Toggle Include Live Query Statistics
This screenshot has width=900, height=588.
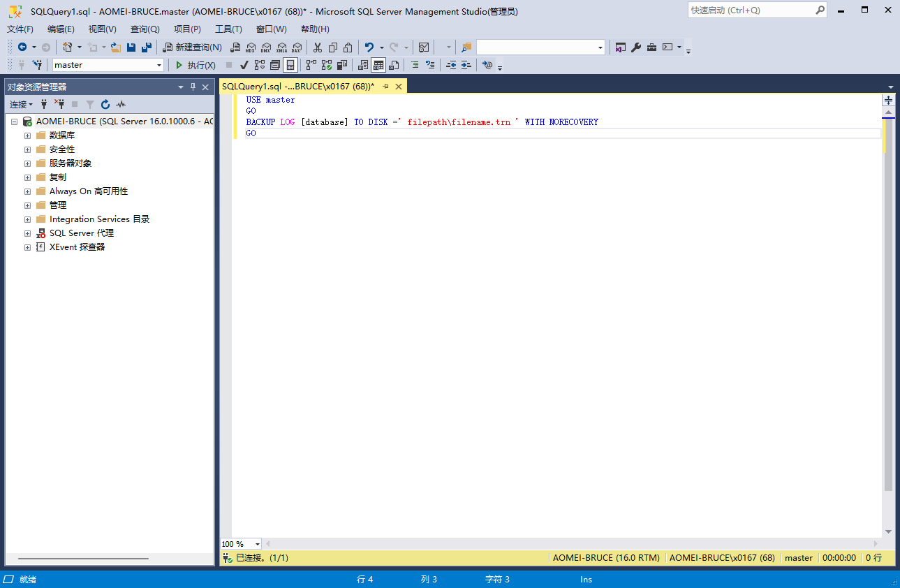pyautogui.click(x=326, y=65)
